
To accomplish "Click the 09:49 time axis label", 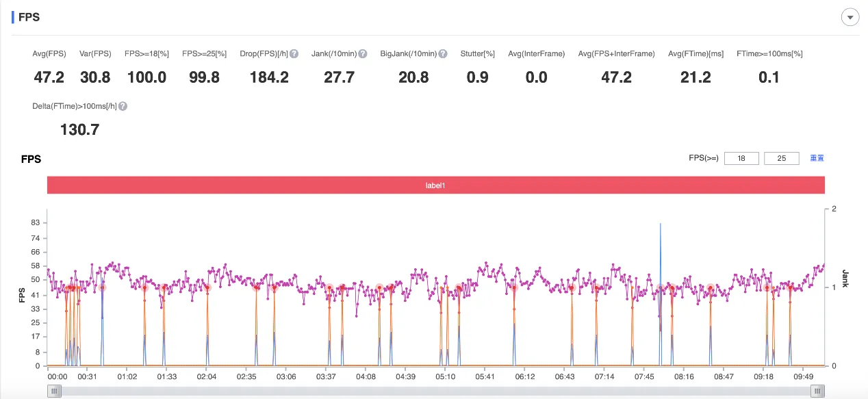I will click(803, 376).
